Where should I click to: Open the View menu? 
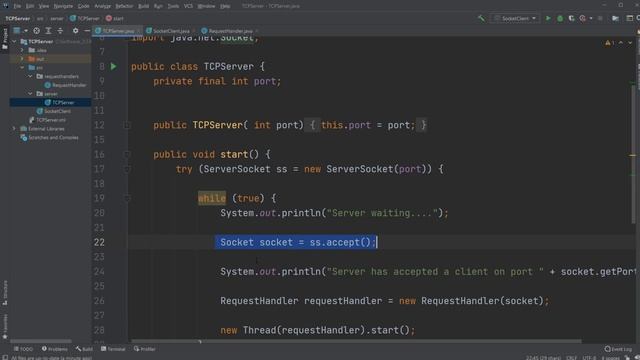44,6
